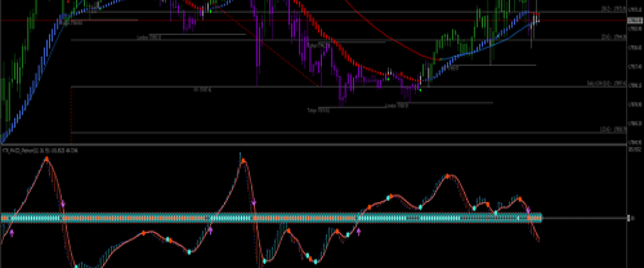Click the latest white candle at the chart's right edge

point(536,19)
